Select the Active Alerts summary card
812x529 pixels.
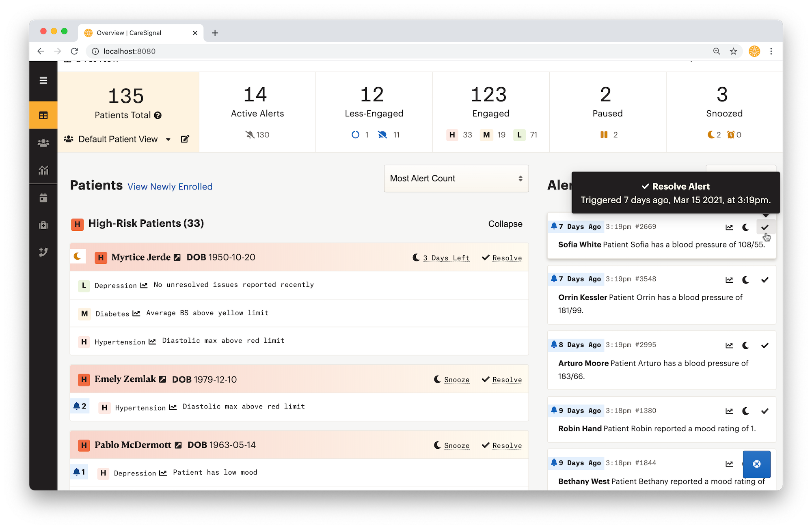tap(257, 112)
